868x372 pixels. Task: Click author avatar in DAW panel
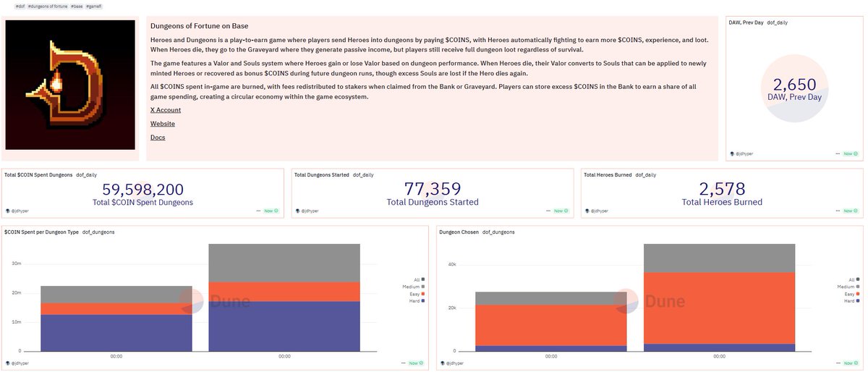point(733,153)
